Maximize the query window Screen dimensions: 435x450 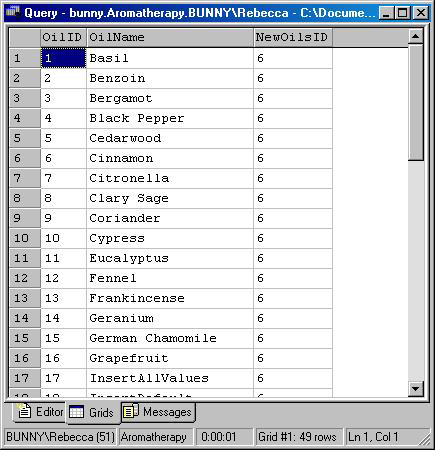tap(403, 13)
